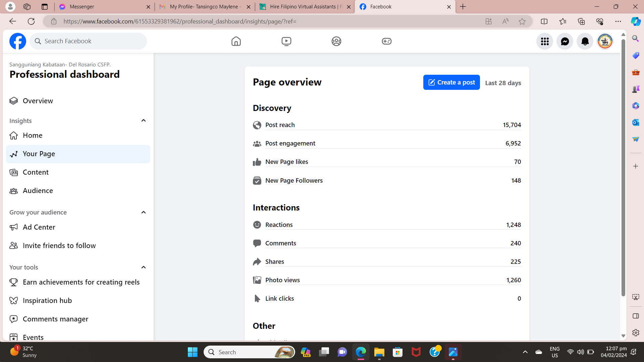
Task: Open the Video tab icon
Action: [286, 41]
